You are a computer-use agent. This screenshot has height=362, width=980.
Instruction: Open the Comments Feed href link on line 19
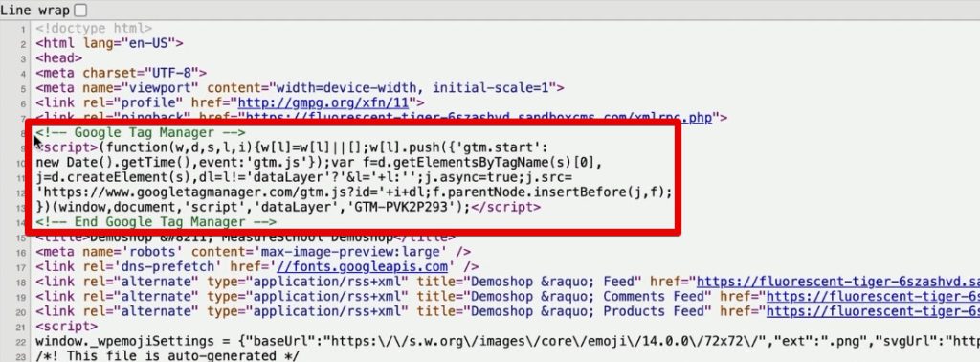[873, 296]
